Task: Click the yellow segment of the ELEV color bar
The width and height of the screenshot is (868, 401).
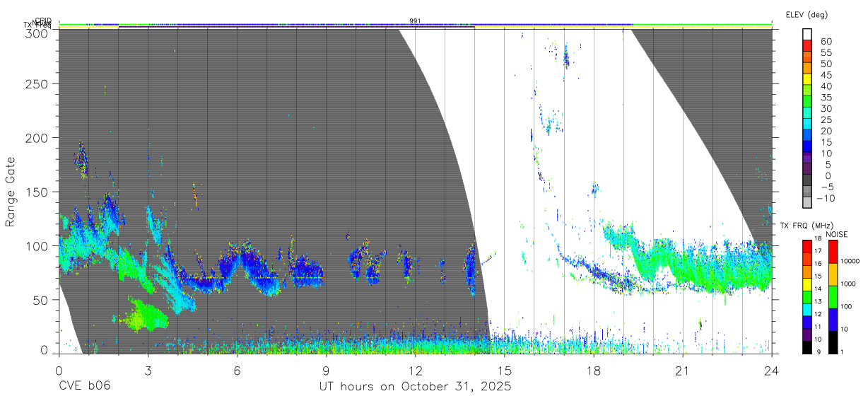Action: (808, 81)
